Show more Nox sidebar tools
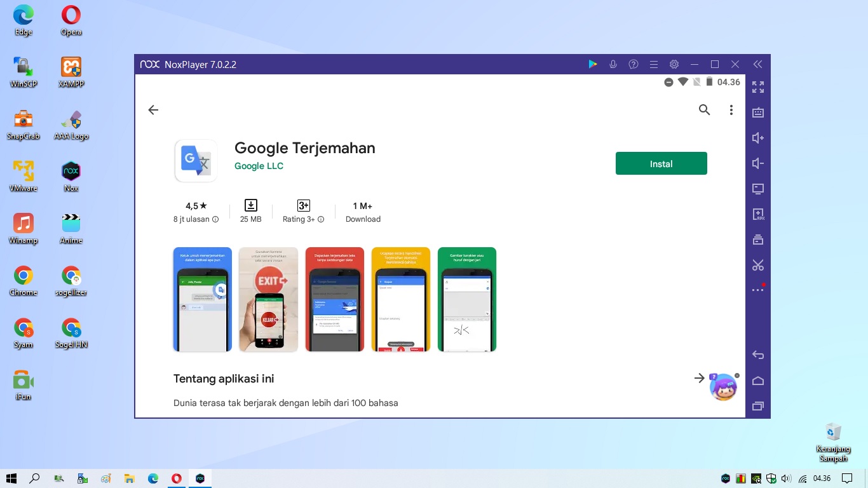This screenshot has height=488, width=868. point(758,290)
